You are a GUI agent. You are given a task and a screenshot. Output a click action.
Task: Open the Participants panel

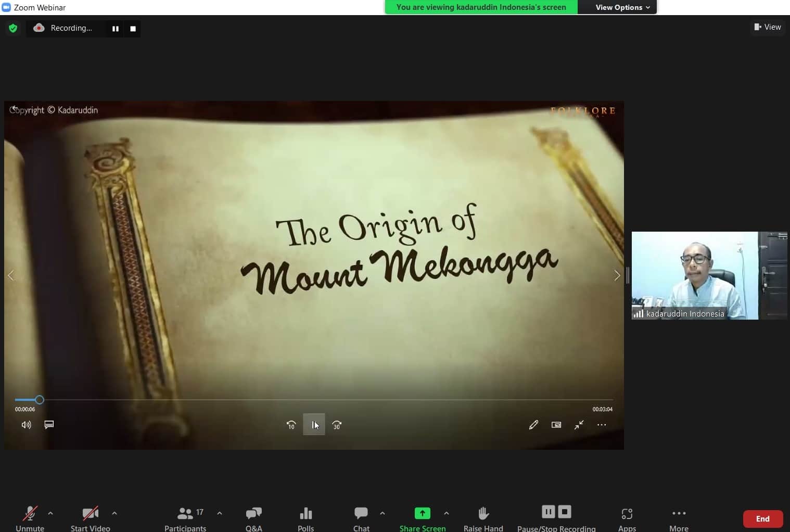coord(185,518)
